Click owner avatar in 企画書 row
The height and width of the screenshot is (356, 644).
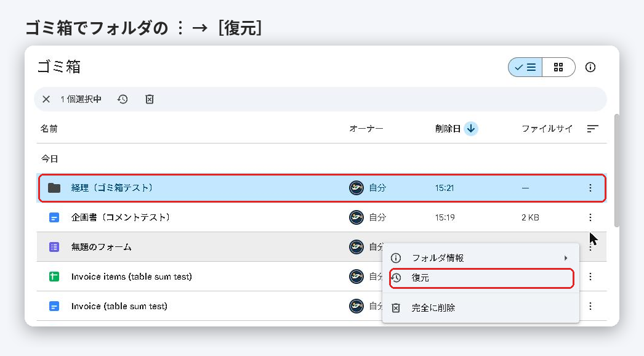[356, 217]
